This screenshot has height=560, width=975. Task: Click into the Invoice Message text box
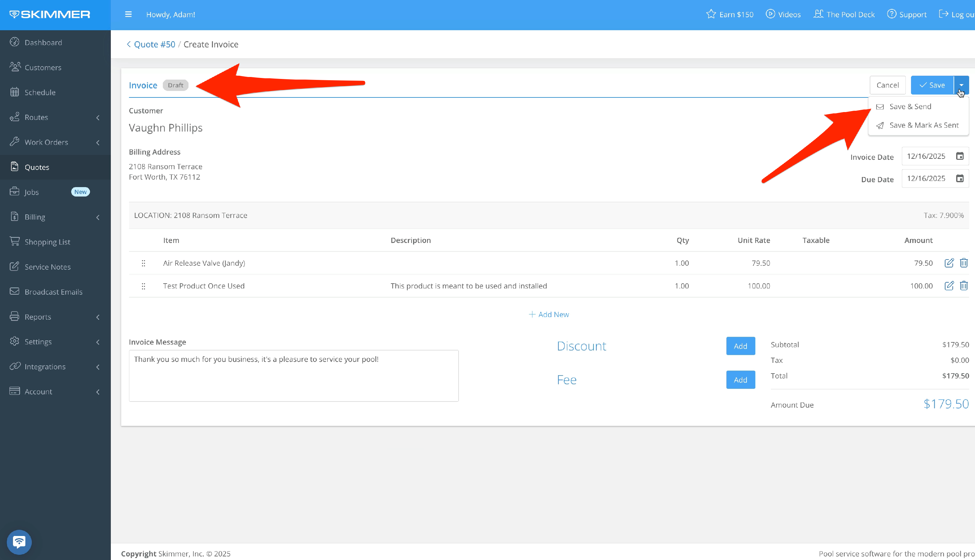[293, 375]
